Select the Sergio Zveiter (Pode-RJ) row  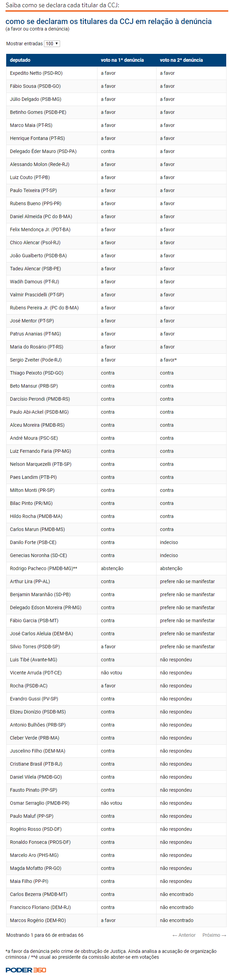(x=116, y=360)
